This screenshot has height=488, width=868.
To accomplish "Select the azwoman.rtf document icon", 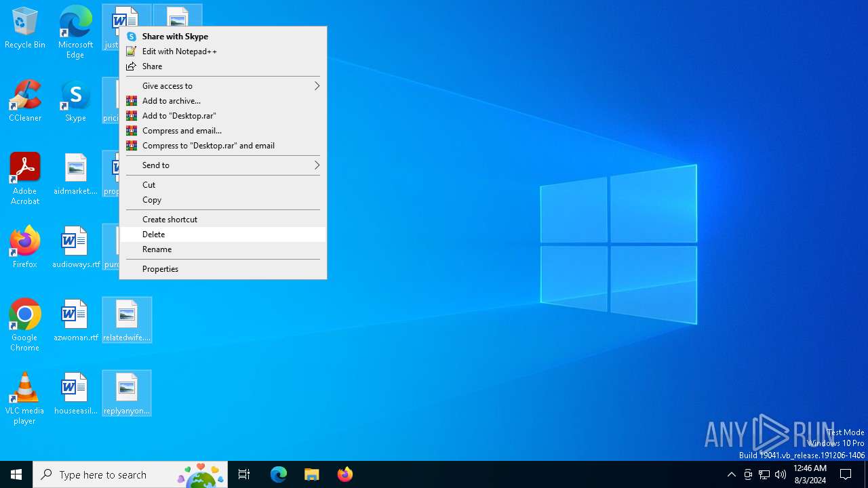I will coord(75,321).
